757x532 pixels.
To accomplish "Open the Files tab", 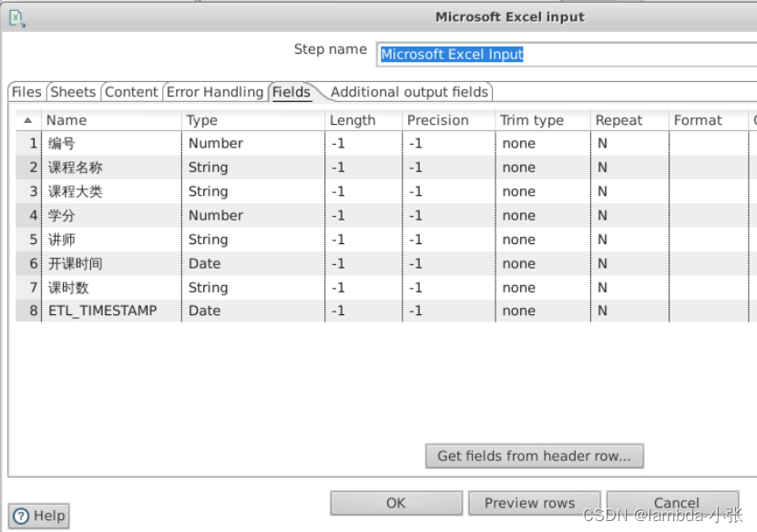I will pos(26,92).
